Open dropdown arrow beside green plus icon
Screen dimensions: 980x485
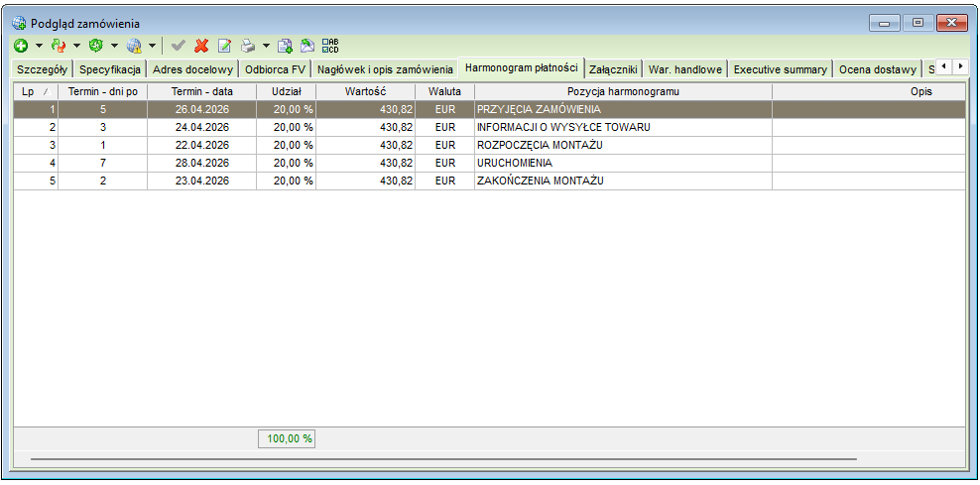click(x=40, y=46)
